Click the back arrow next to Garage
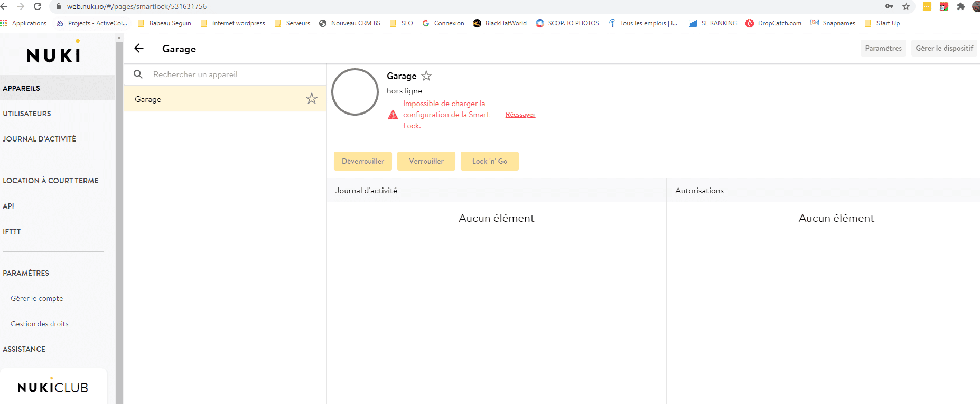The height and width of the screenshot is (404, 980). pos(139,49)
